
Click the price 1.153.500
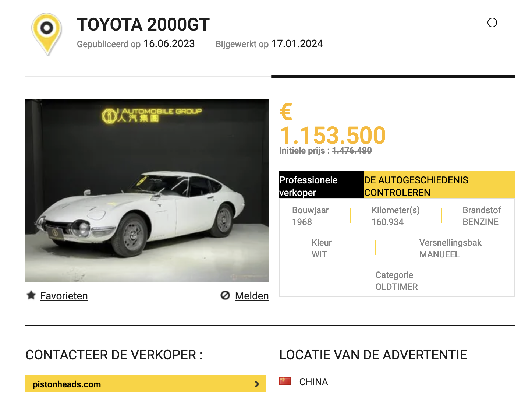pyautogui.click(x=333, y=135)
